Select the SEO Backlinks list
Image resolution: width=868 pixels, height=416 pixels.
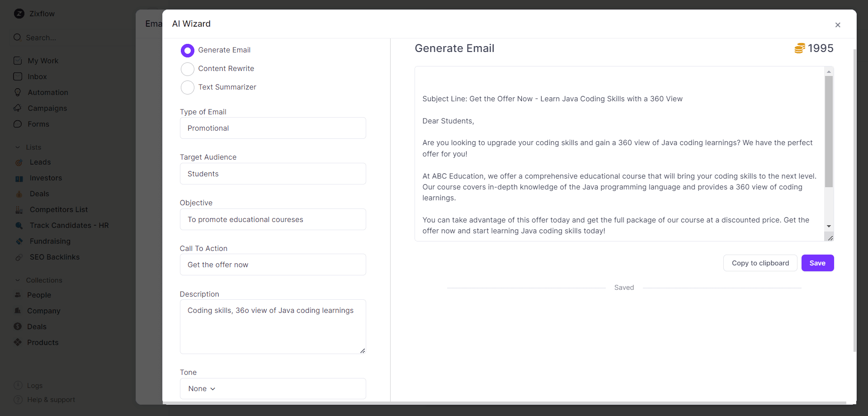click(54, 257)
